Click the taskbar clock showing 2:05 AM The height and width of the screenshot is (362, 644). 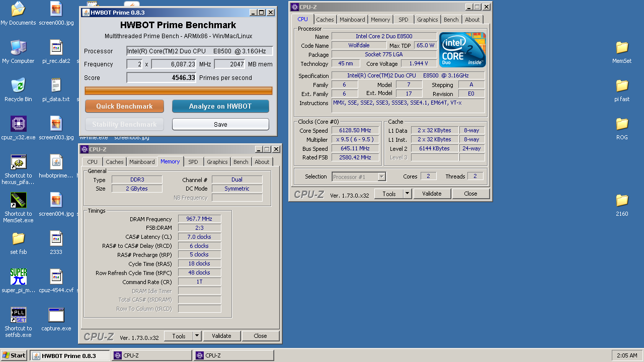pos(627,355)
